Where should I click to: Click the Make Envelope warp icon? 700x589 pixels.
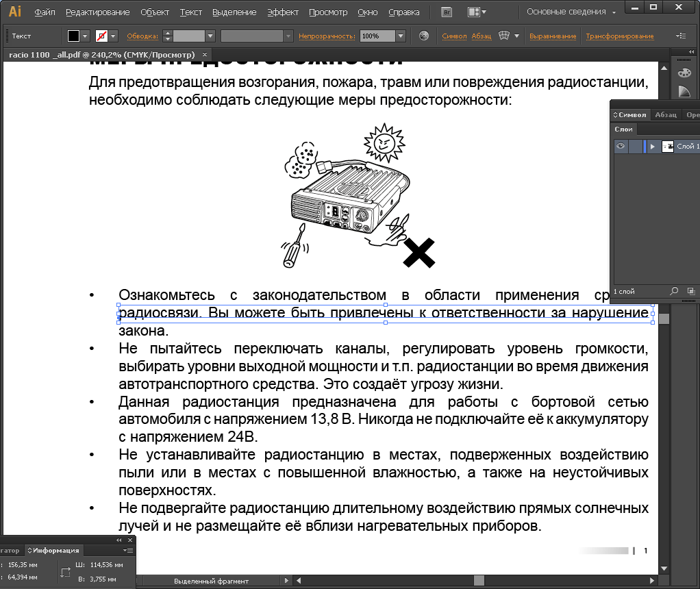click(x=504, y=36)
